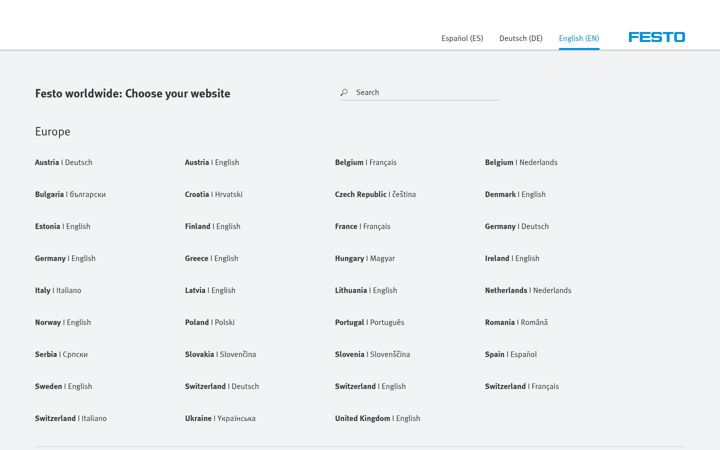
Task: Select Ireland | English website
Action: click(512, 258)
